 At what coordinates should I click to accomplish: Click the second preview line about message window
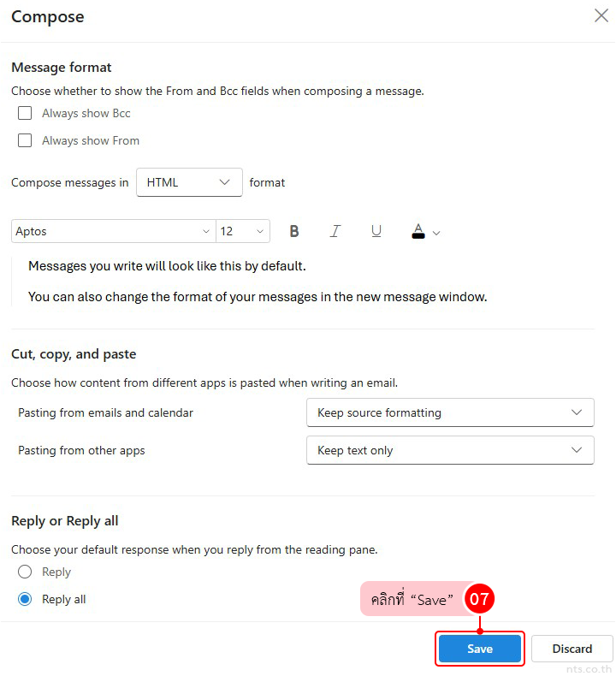[258, 297]
